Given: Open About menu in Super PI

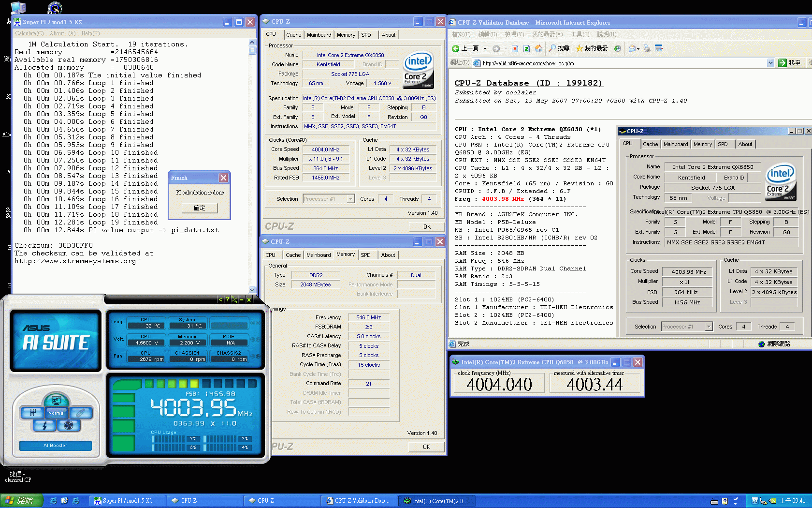Looking at the screenshot, I should [x=62, y=33].
